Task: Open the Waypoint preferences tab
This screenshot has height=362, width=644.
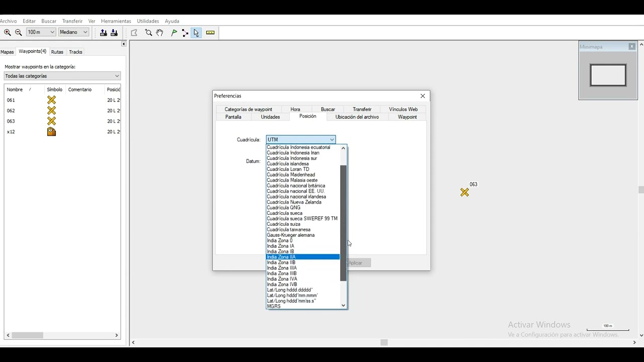Action: [407, 117]
